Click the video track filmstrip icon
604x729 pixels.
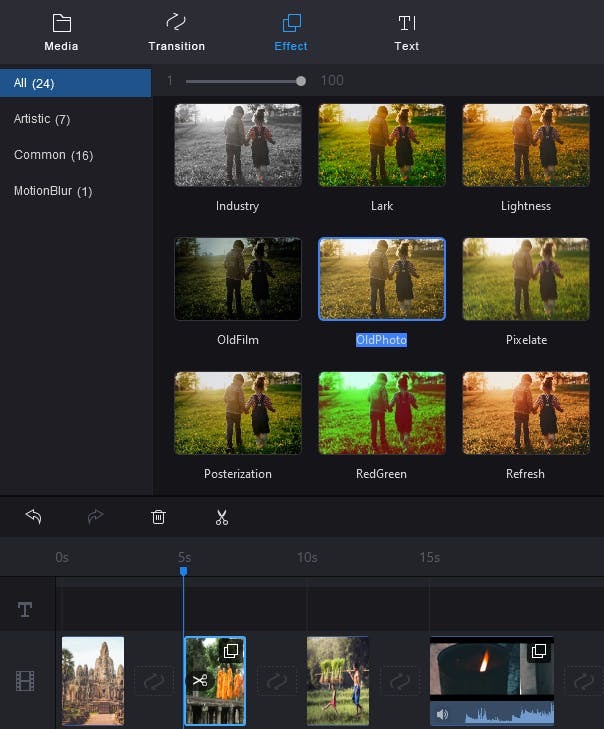point(25,681)
